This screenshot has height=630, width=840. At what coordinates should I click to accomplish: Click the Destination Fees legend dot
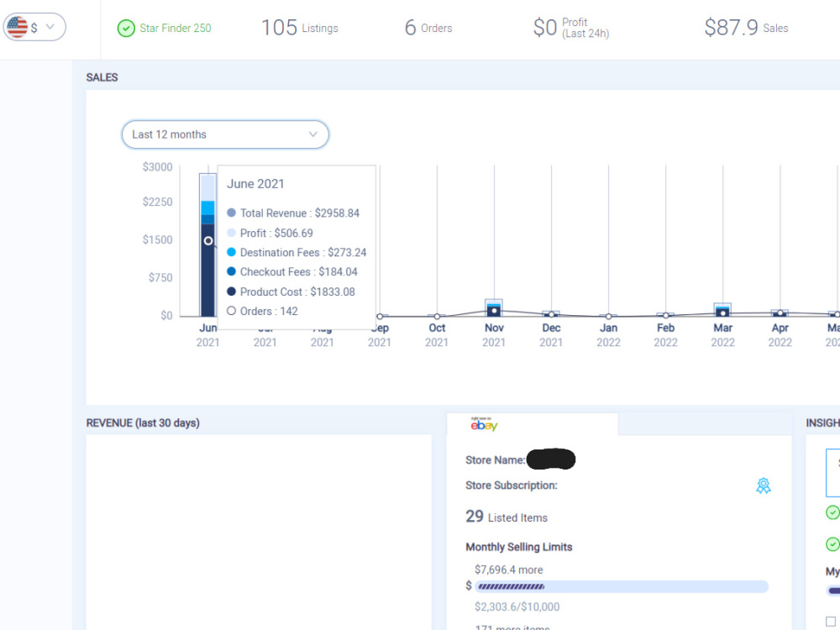click(x=232, y=252)
